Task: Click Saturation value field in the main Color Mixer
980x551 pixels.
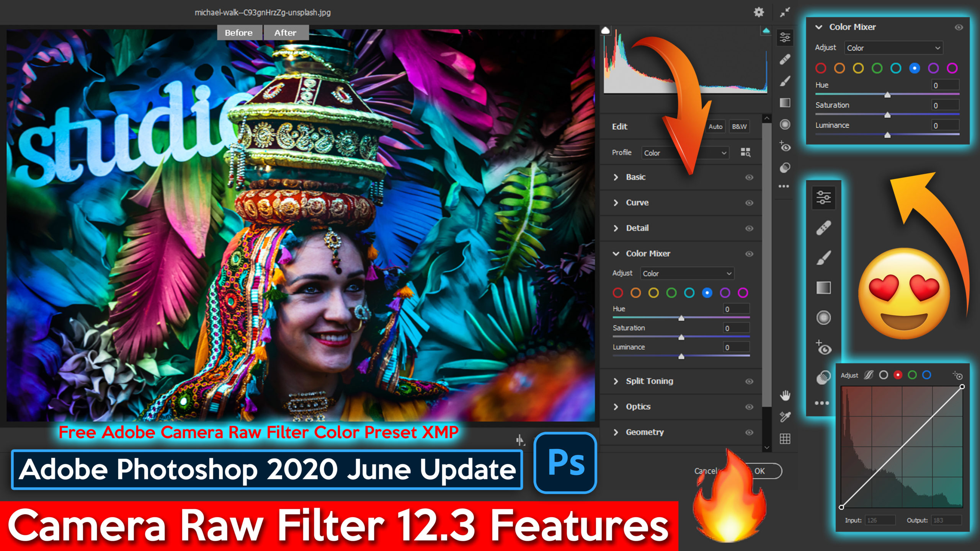Action: [x=736, y=328]
